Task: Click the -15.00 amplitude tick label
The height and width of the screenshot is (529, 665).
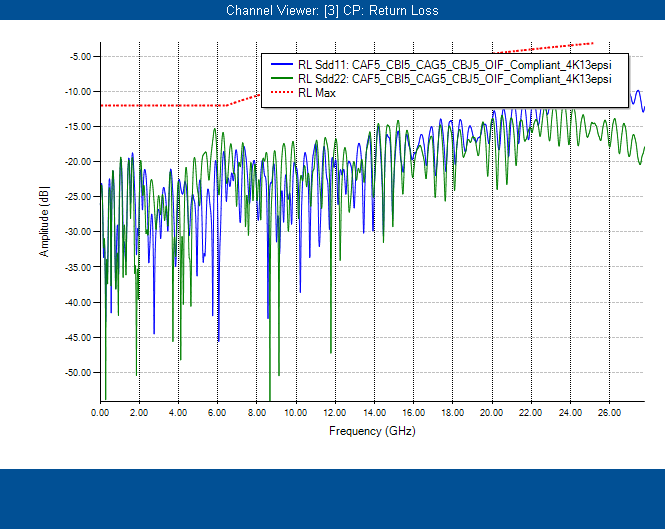Action: [78, 126]
